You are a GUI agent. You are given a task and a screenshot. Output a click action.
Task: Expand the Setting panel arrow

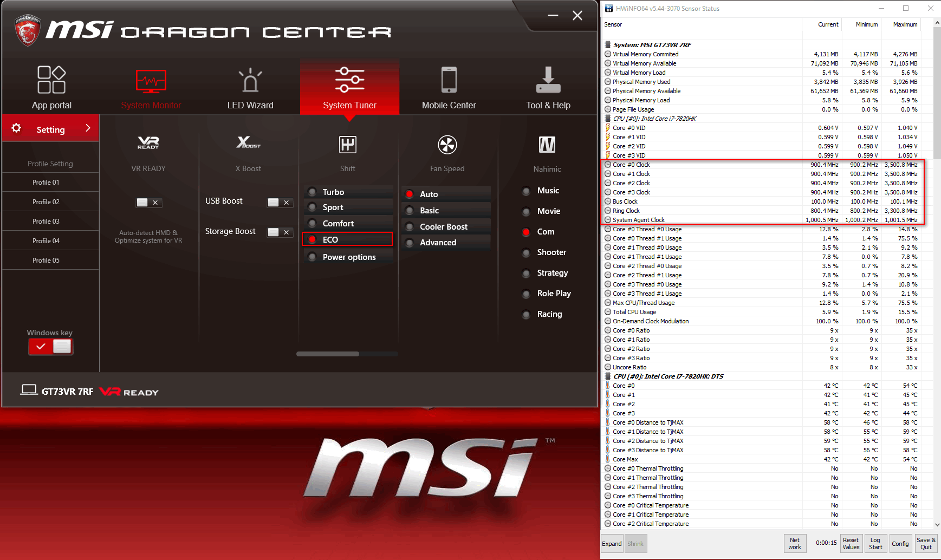coord(88,128)
